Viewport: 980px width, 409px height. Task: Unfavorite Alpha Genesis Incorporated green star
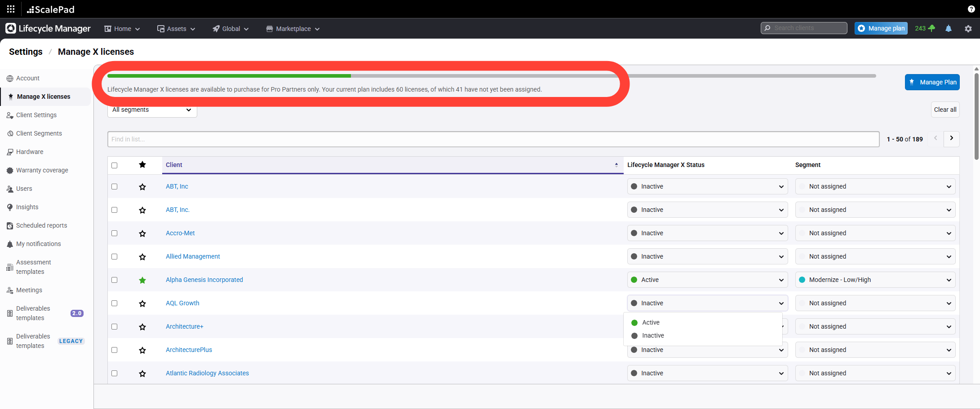(x=142, y=280)
